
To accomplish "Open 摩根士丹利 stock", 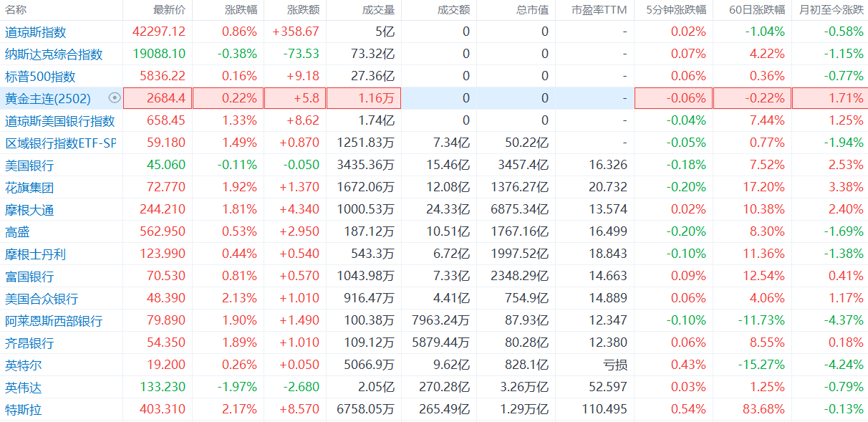I will [x=35, y=254].
